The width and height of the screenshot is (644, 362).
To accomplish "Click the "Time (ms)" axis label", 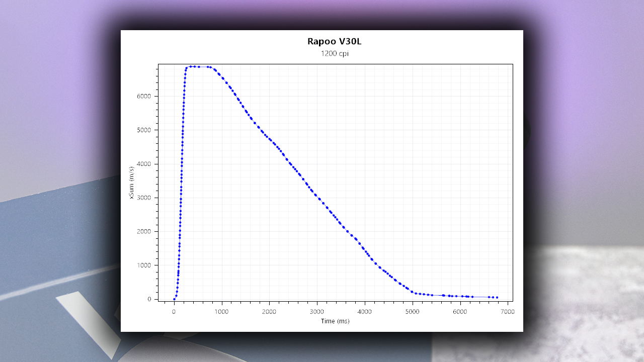I will click(335, 321).
